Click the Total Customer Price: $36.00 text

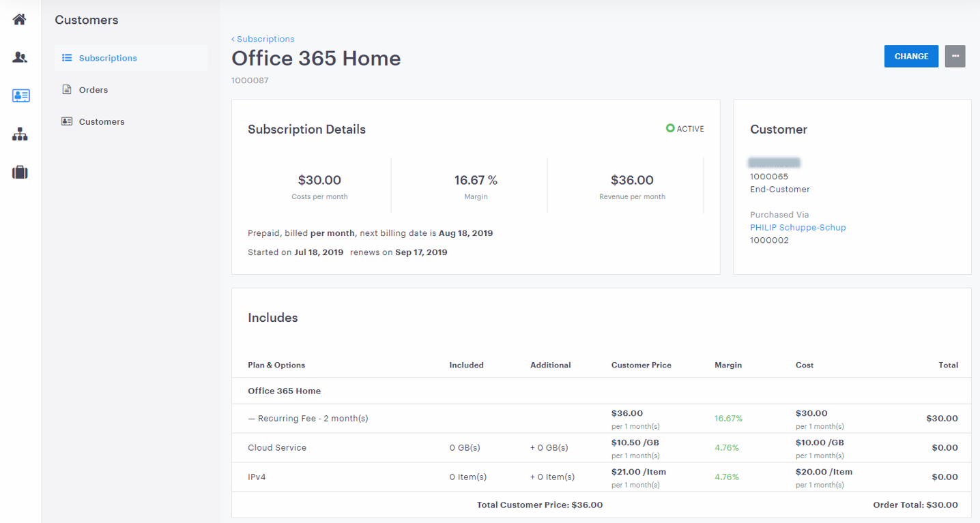pos(540,505)
